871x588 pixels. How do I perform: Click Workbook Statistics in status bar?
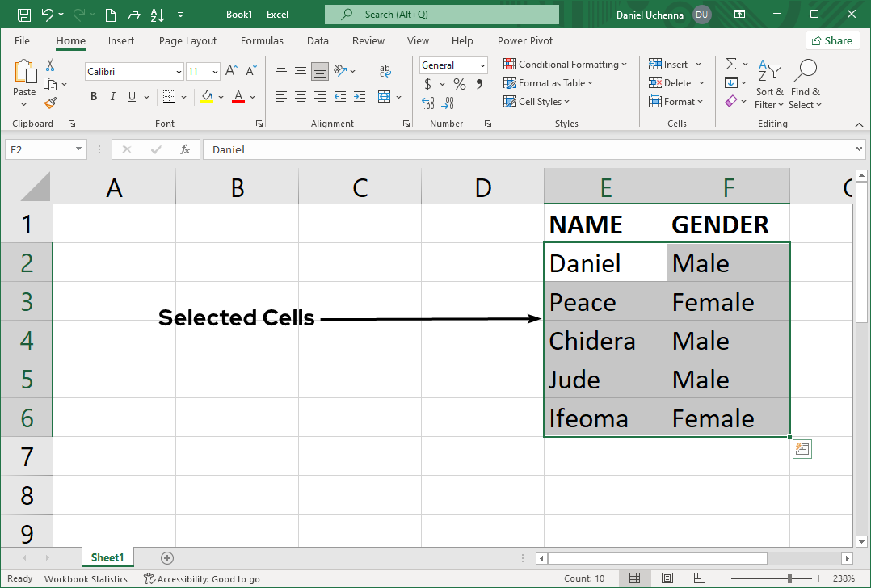click(x=86, y=578)
